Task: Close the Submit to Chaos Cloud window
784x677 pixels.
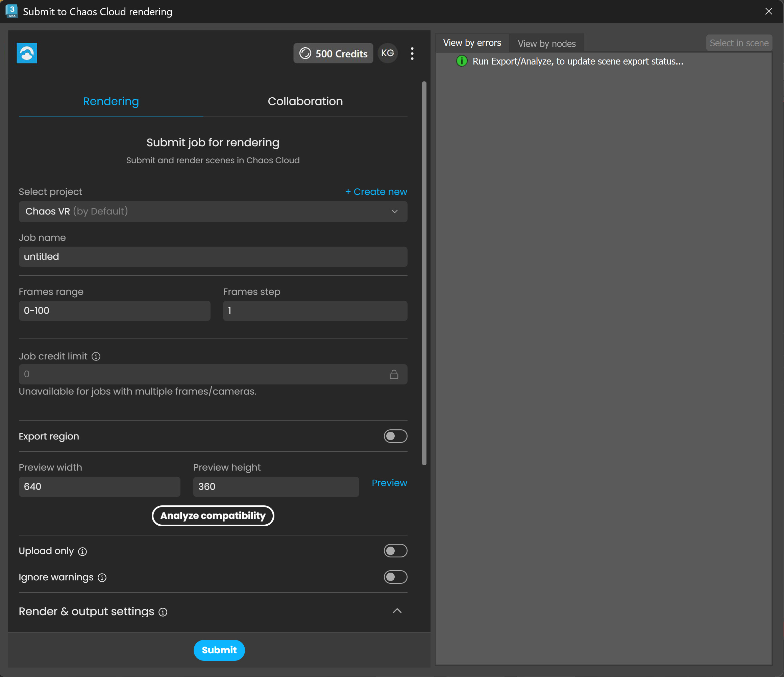Action: coord(768,11)
